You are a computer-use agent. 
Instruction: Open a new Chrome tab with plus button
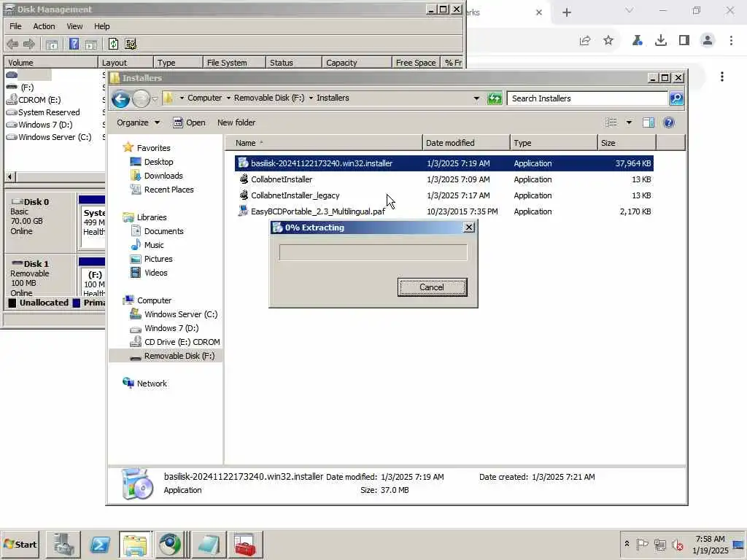click(566, 13)
